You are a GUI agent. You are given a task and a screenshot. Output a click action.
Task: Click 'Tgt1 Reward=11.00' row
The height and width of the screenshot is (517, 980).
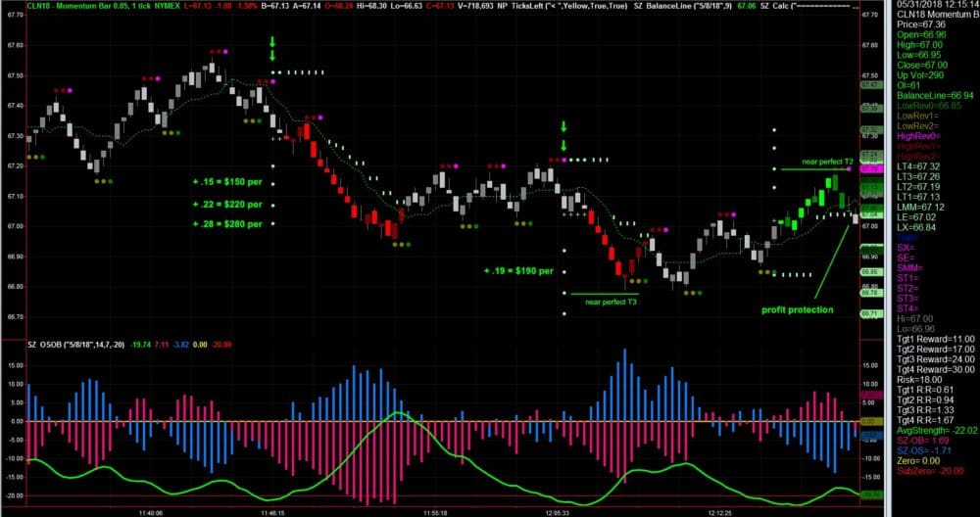(936, 339)
